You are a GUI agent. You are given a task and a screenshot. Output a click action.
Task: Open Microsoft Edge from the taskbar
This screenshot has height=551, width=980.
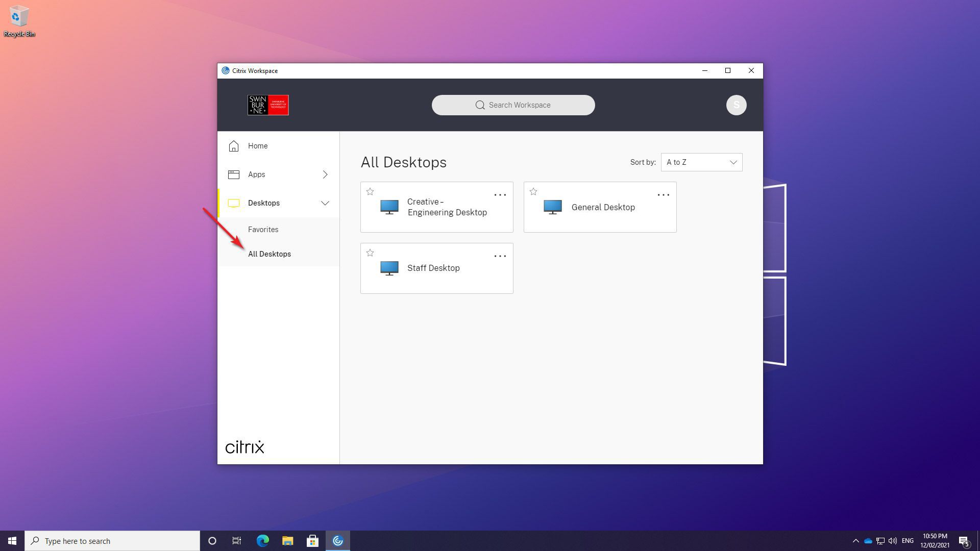coord(262,541)
